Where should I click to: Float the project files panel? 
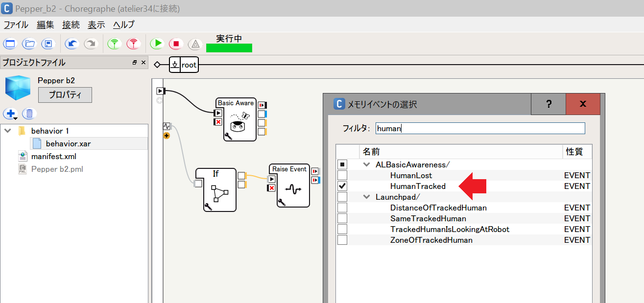click(135, 63)
